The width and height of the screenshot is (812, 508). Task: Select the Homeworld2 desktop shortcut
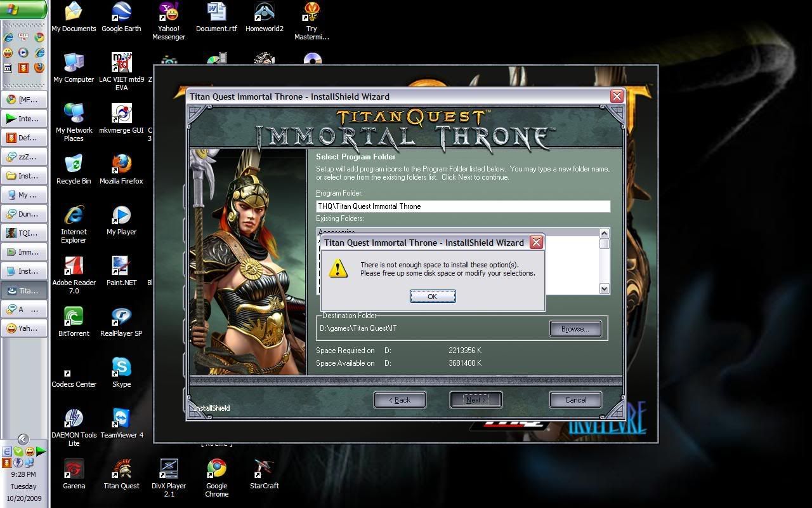264,17
